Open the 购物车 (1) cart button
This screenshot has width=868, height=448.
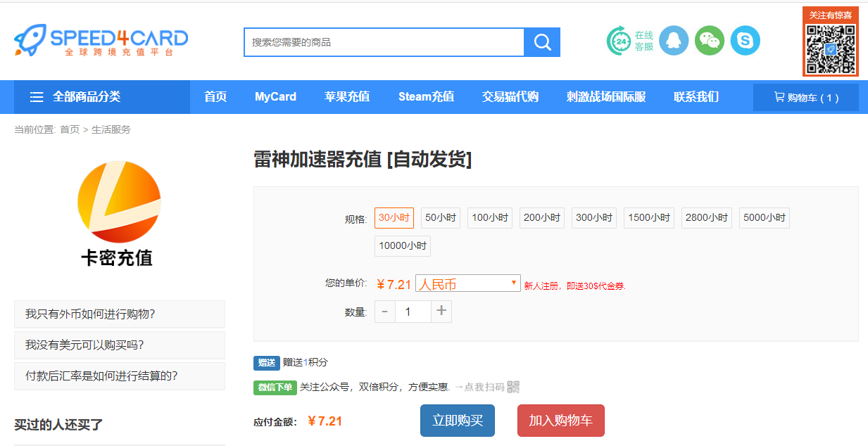click(x=806, y=98)
